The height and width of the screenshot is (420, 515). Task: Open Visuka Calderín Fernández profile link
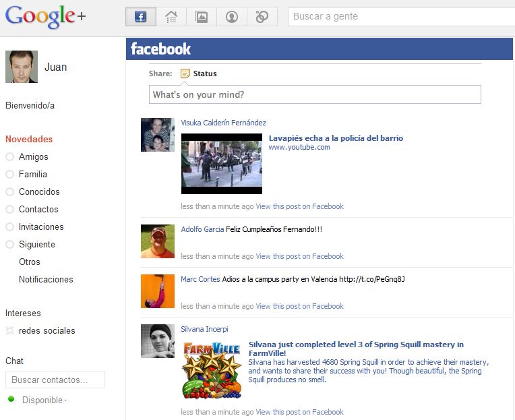(223, 123)
